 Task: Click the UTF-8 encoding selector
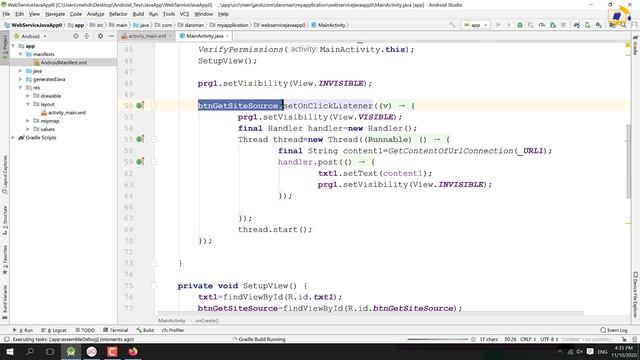(x=549, y=339)
